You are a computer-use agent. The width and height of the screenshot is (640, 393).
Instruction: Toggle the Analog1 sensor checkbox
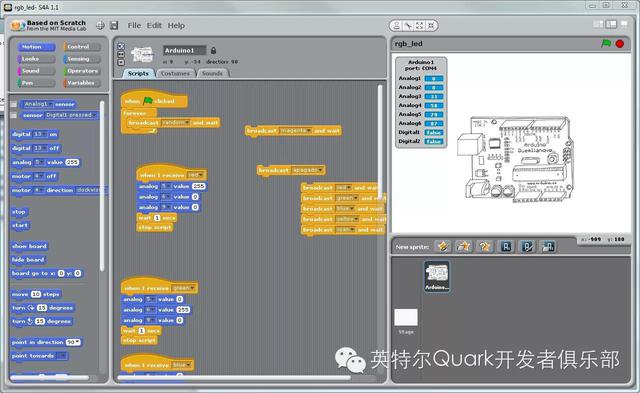pos(13,104)
